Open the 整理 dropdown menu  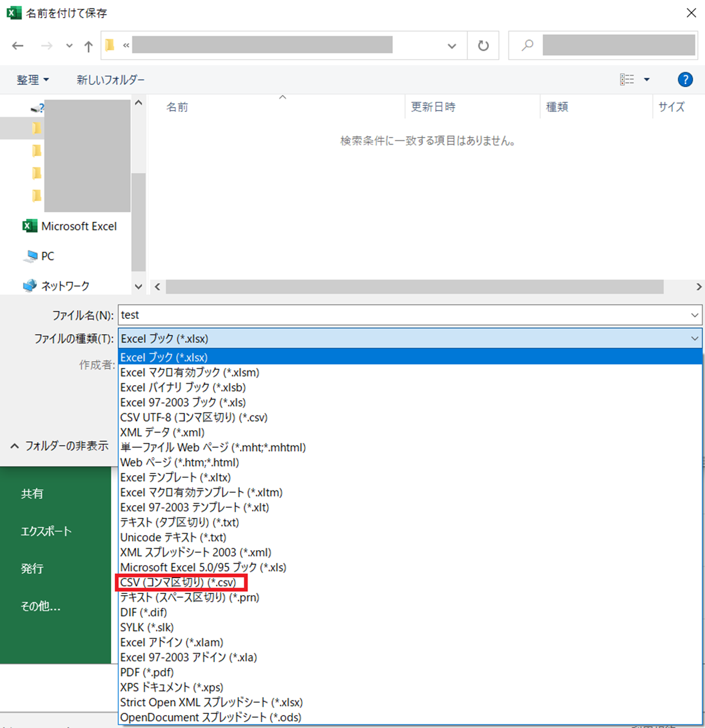click(33, 80)
